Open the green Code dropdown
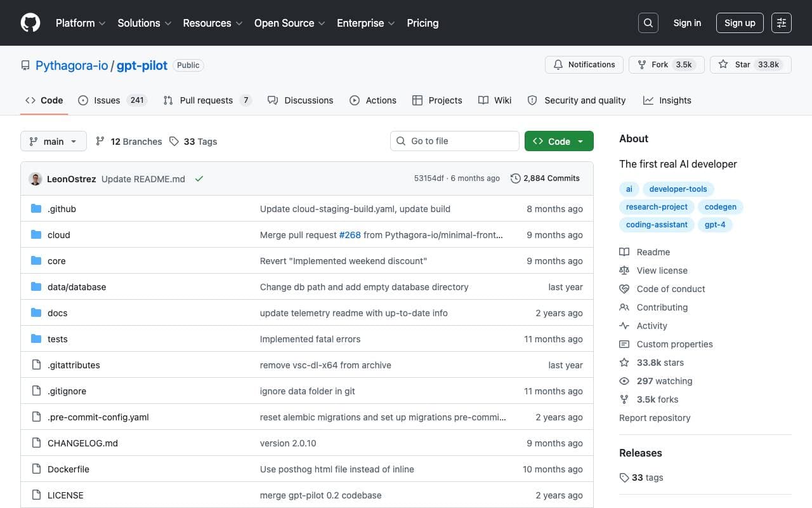 click(559, 141)
